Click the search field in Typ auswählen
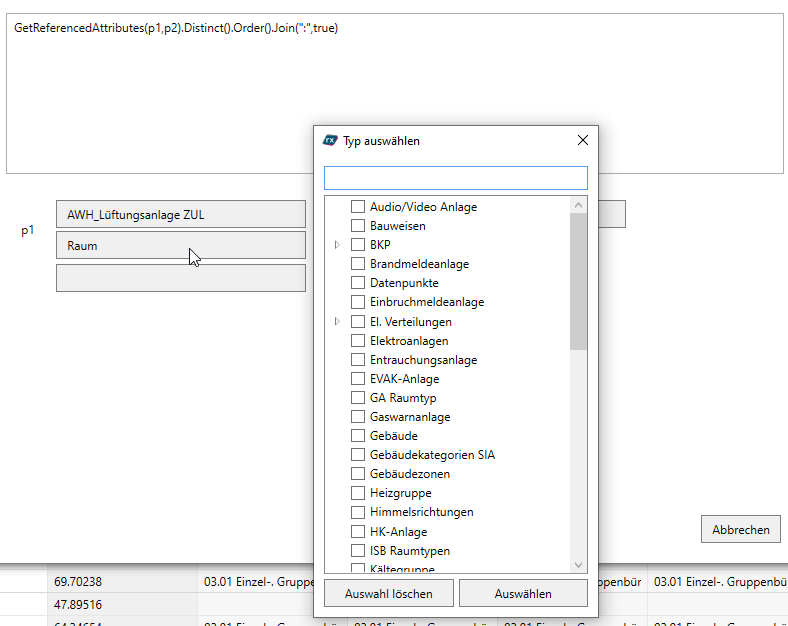The height and width of the screenshot is (626, 788). (455, 178)
